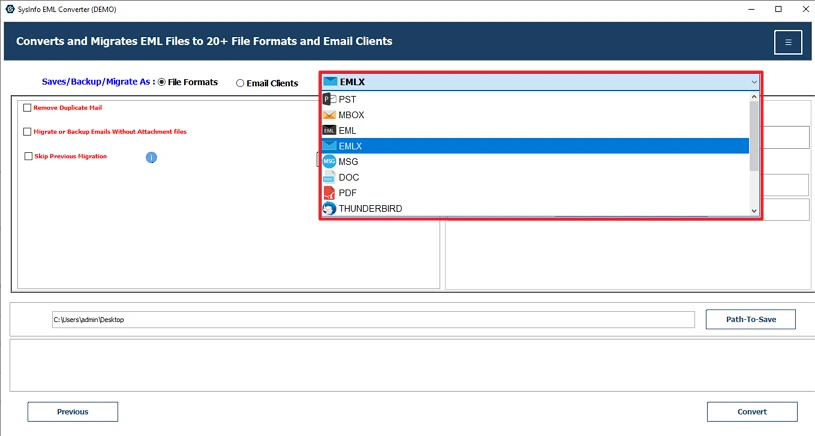Select the highlighted EMLX list entry
Image resolution: width=815 pixels, height=436 pixels.
pos(535,146)
